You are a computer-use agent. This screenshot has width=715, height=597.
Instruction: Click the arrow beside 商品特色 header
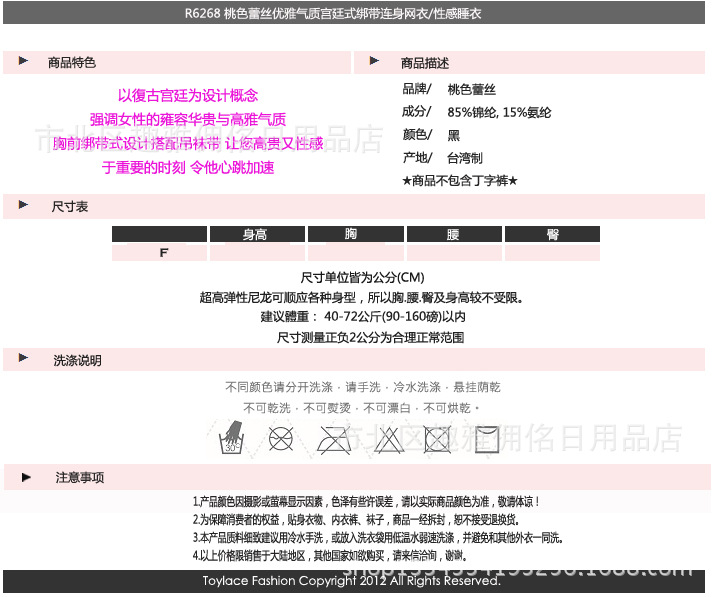[x=22, y=62]
